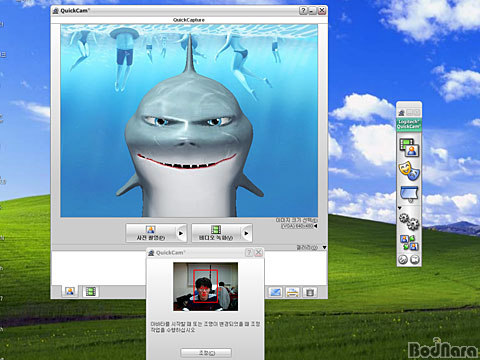Click the round bottom-left sidebar button
This screenshot has height=360, width=480.
[x=403, y=259]
